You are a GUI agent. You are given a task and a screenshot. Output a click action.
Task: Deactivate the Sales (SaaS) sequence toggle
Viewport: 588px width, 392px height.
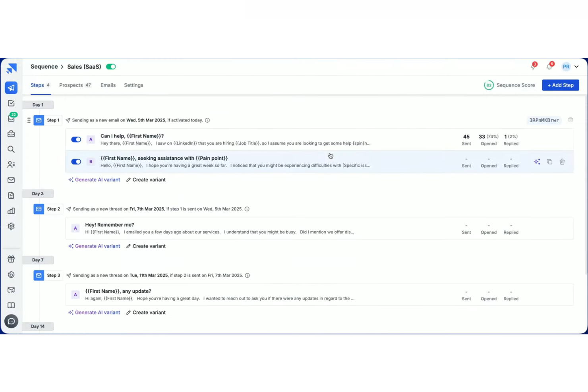111,66
